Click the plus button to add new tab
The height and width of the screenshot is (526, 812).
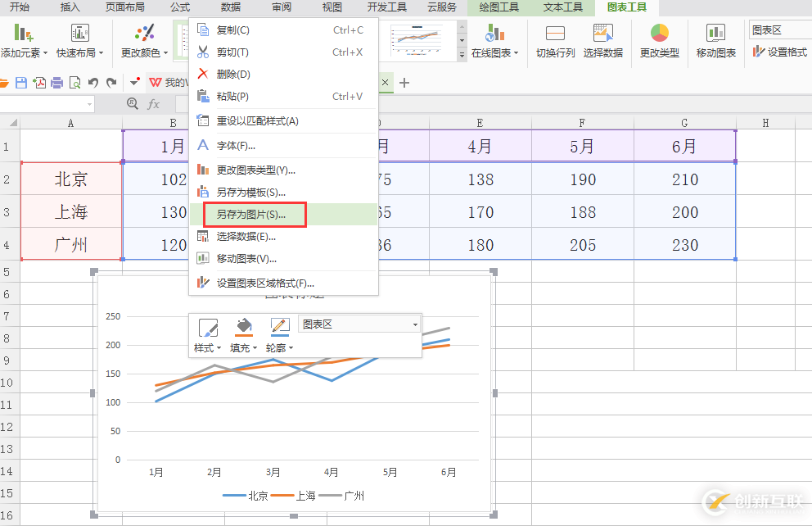(x=404, y=83)
